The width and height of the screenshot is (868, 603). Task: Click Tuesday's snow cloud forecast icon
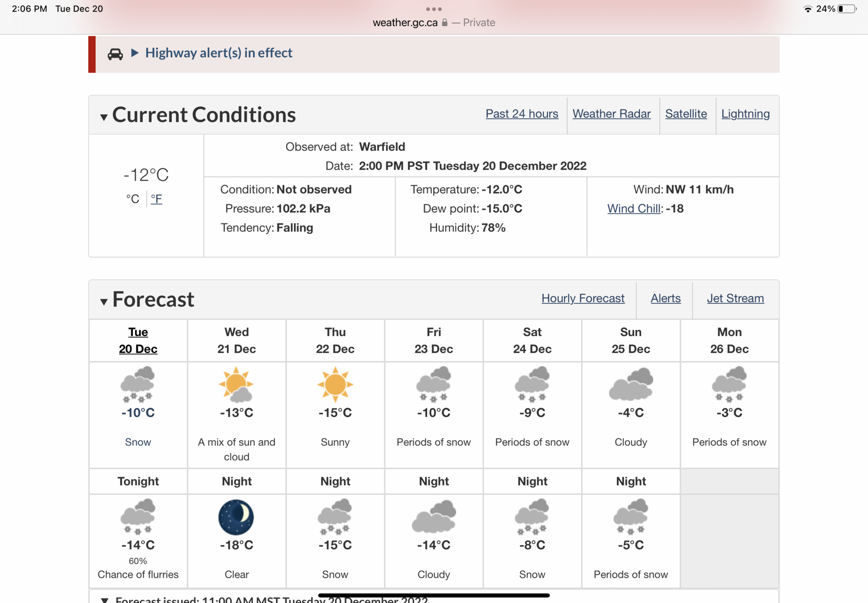point(138,384)
